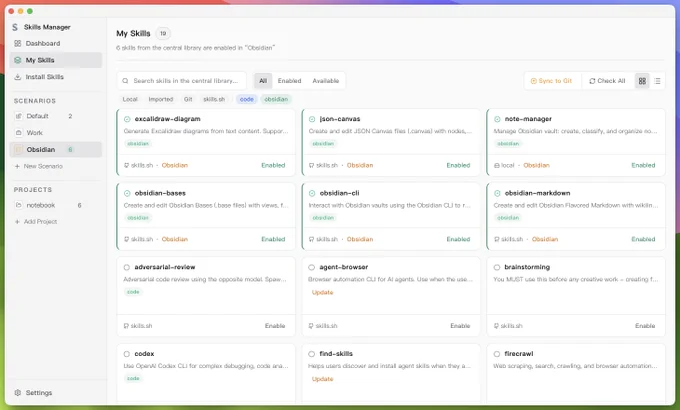Show All skills filter tab
Viewport: 680px width, 410px height.
click(x=263, y=81)
